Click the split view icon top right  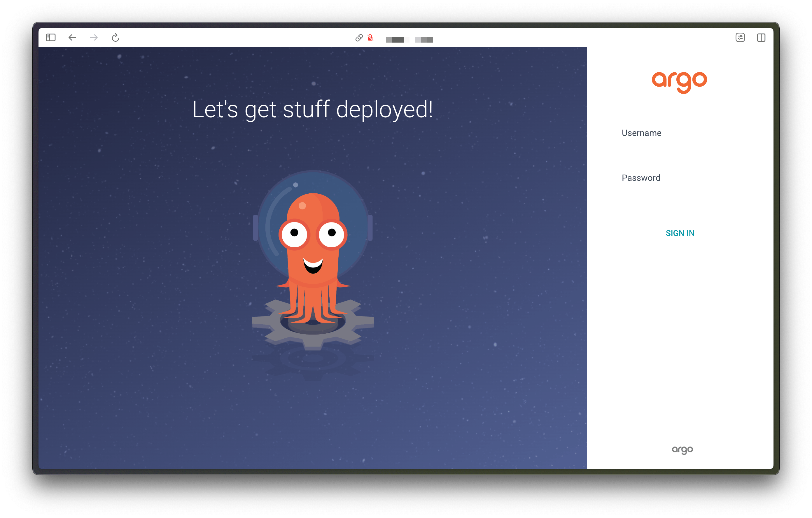[762, 37]
